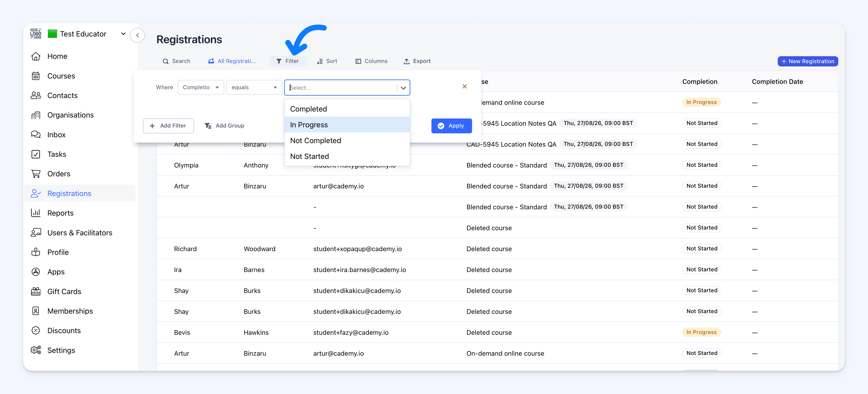Click the Registrations page heading
This screenshot has width=868, height=394.
click(x=189, y=39)
